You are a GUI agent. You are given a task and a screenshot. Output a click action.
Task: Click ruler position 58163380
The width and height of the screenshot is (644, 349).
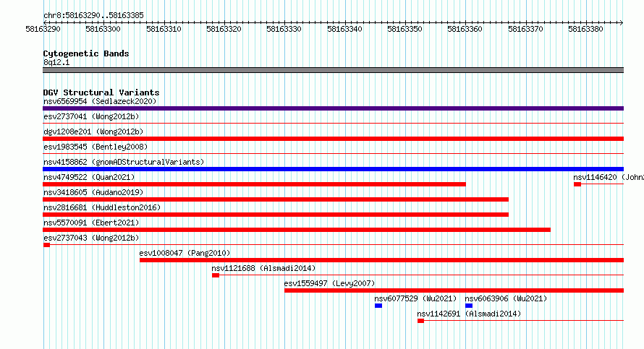click(585, 29)
